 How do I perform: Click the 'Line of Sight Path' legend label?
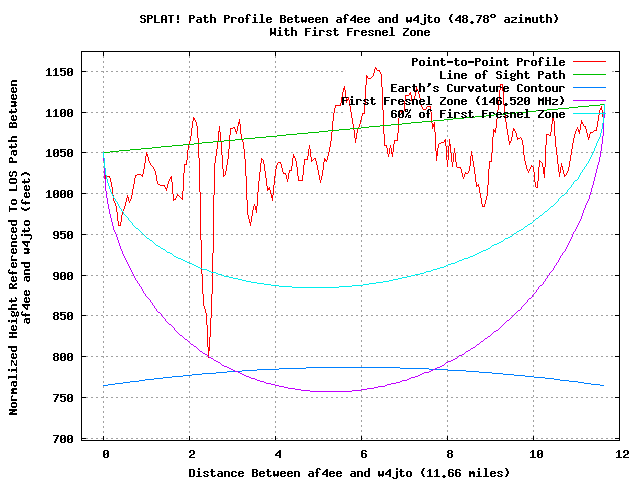pos(502,75)
